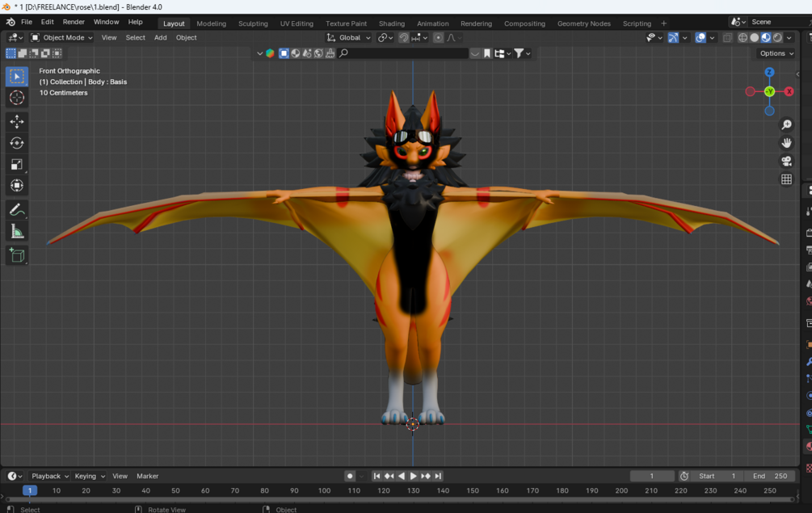The width and height of the screenshot is (812, 513).
Task: Switch to solid shading
Action: tap(754, 38)
